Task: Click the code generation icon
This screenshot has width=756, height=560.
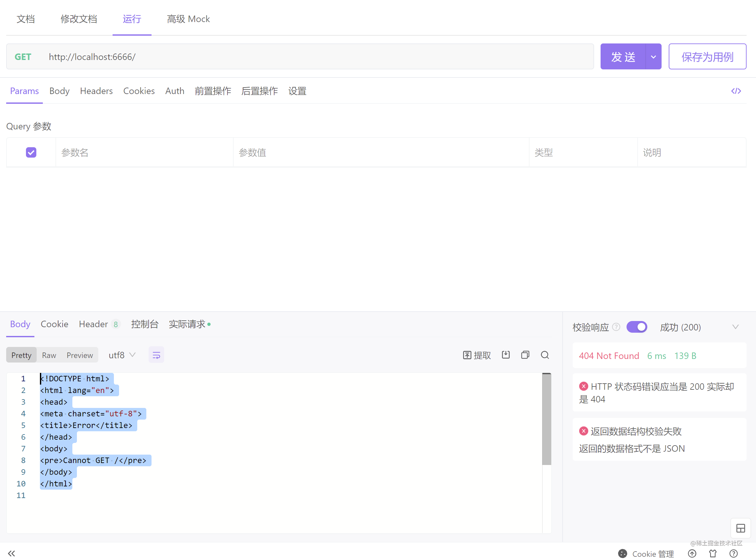Action: coord(736,91)
